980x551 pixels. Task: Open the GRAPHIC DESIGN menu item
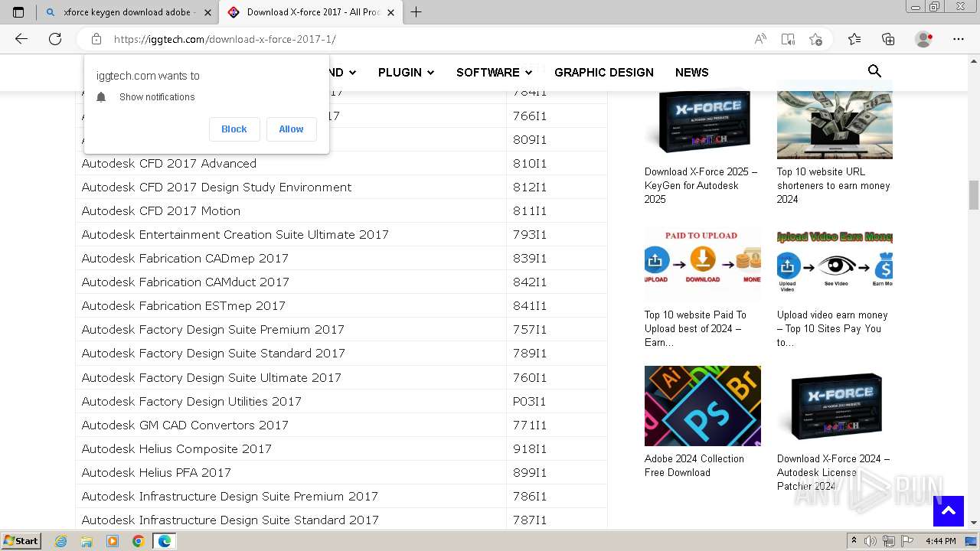pos(604,72)
